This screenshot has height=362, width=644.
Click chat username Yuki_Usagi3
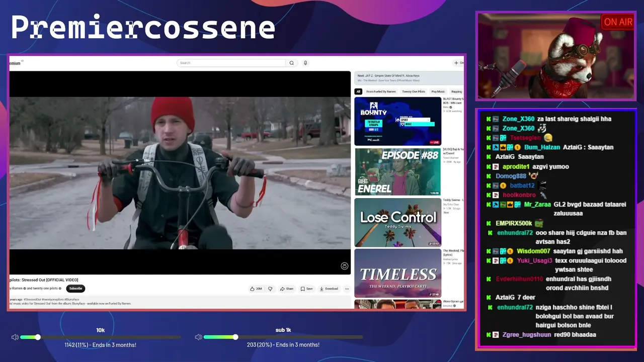click(534, 260)
